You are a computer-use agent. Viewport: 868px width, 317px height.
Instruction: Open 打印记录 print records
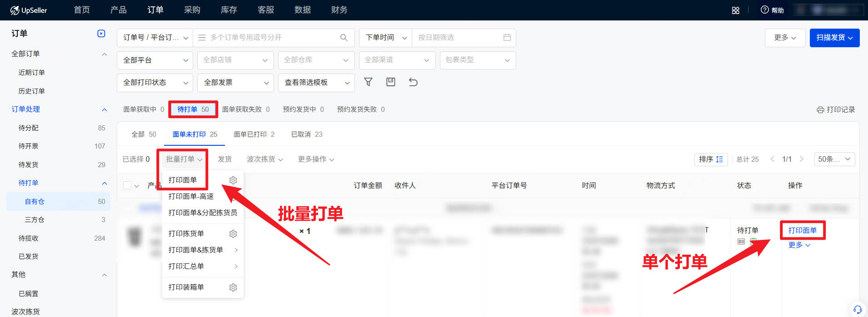point(836,109)
